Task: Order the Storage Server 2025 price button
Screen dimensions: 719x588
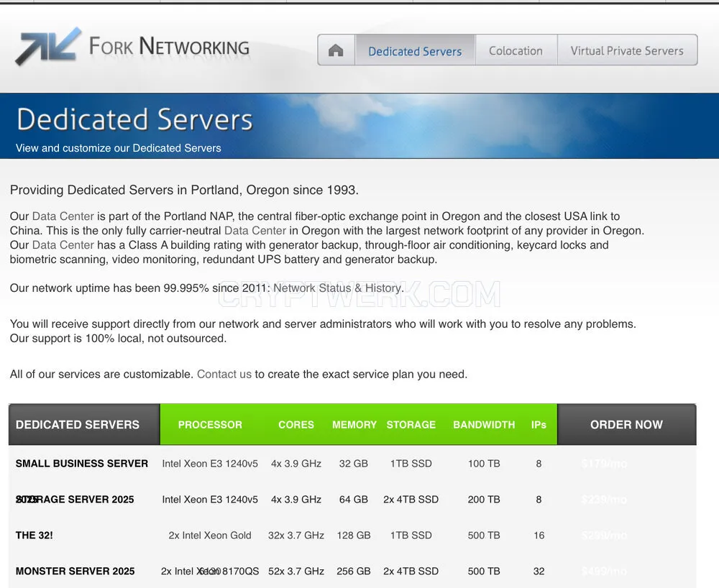Action: pos(603,500)
